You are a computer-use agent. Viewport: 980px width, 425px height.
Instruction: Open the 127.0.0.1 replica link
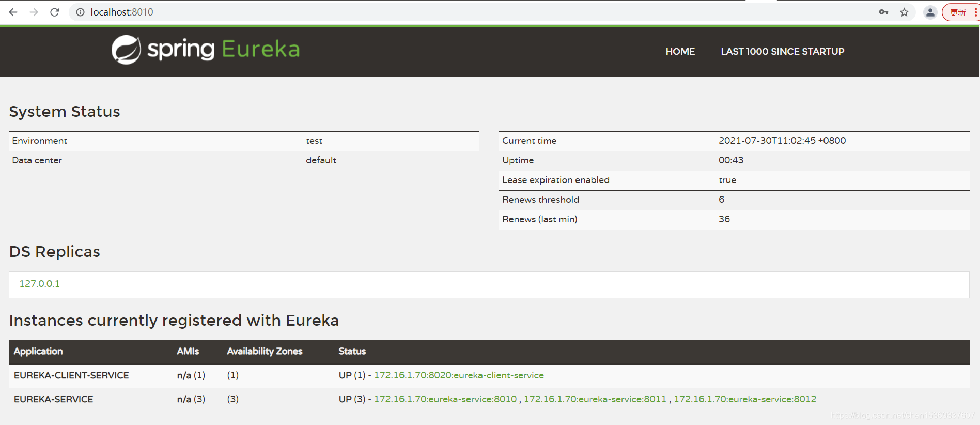click(x=40, y=284)
